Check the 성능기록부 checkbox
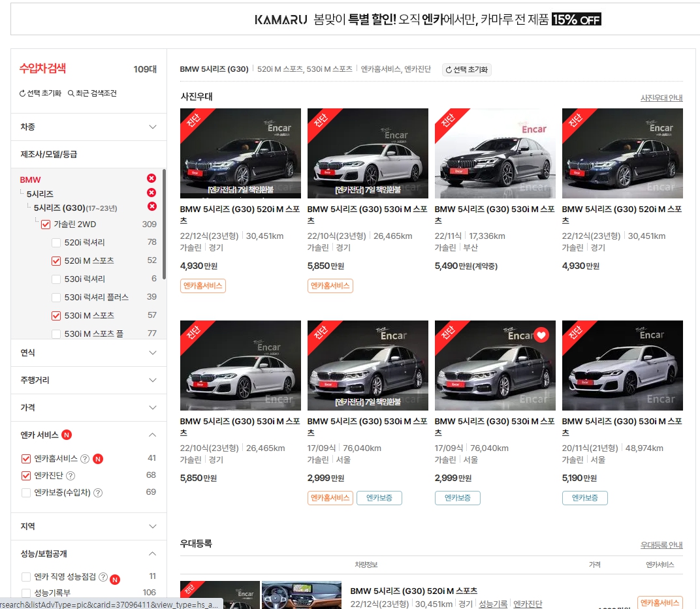 click(x=26, y=593)
